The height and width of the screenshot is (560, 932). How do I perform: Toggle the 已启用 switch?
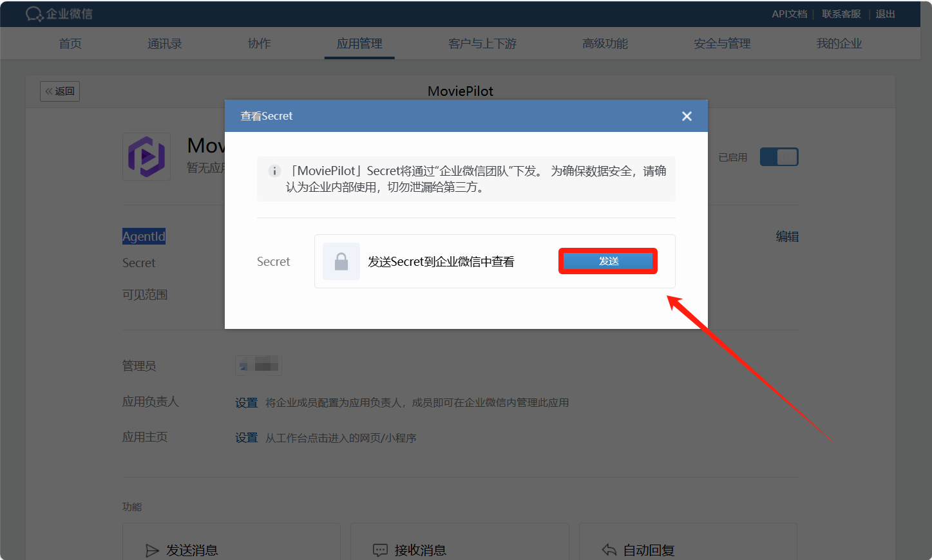point(779,157)
